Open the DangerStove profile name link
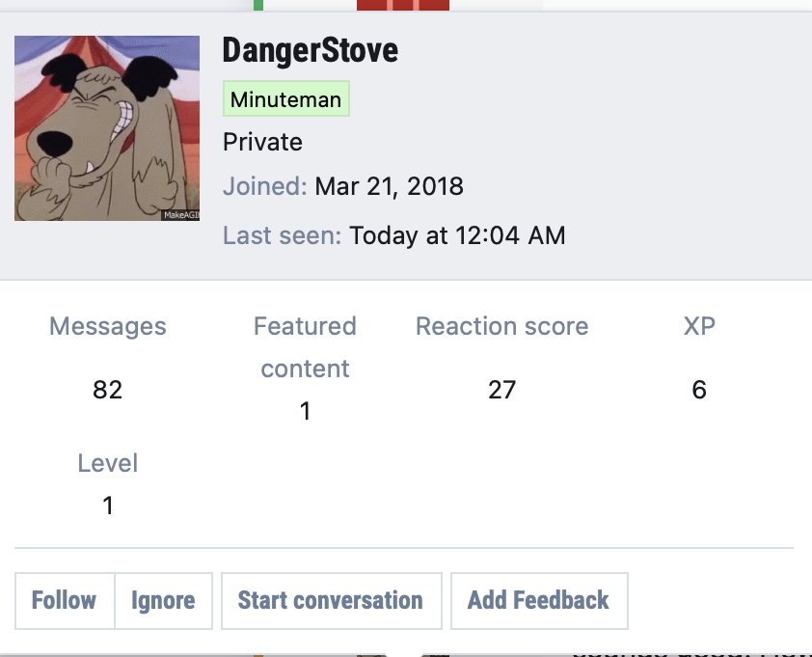 [311, 50]
